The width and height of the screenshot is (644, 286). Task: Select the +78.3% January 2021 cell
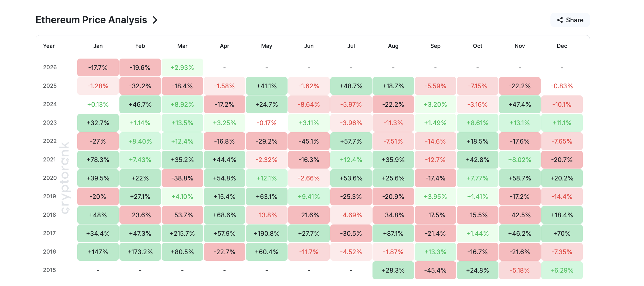(x=98, y=160)
